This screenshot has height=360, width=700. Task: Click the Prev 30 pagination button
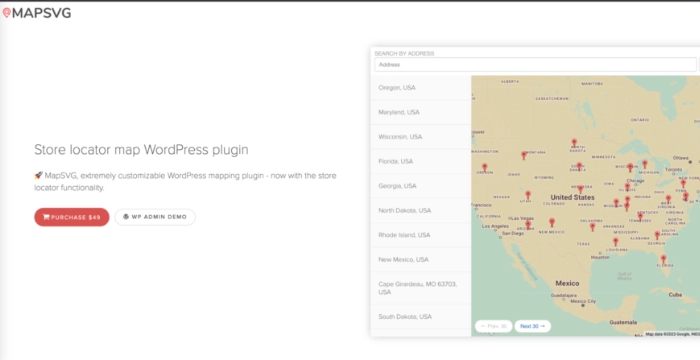[x=494, y=327]
